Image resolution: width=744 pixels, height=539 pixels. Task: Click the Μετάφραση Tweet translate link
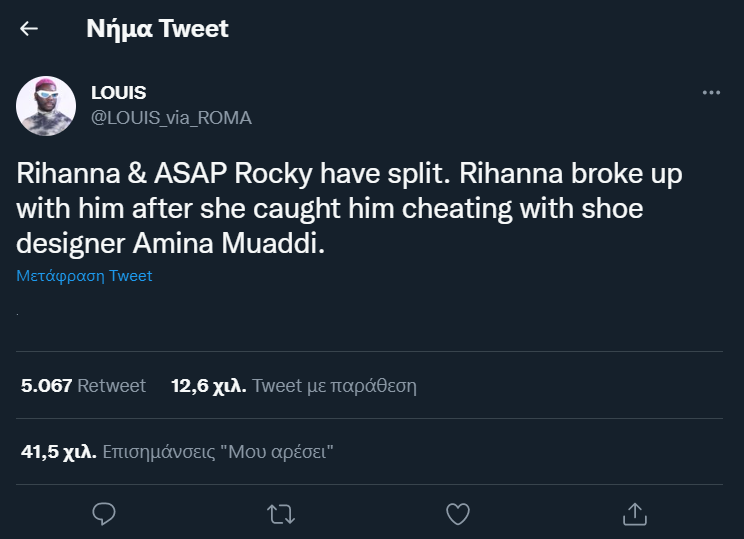click(84, 276)
